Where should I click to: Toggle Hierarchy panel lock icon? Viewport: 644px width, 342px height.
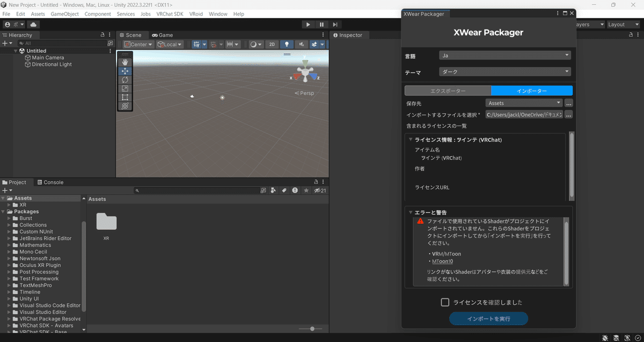pyautogui.click(x=103, y=35)
